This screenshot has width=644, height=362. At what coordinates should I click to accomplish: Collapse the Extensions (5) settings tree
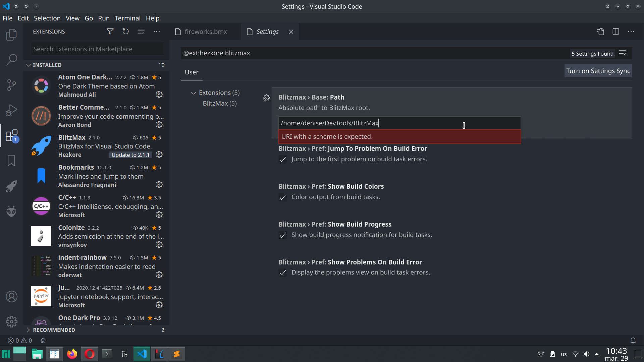click(x=194, y=93)
